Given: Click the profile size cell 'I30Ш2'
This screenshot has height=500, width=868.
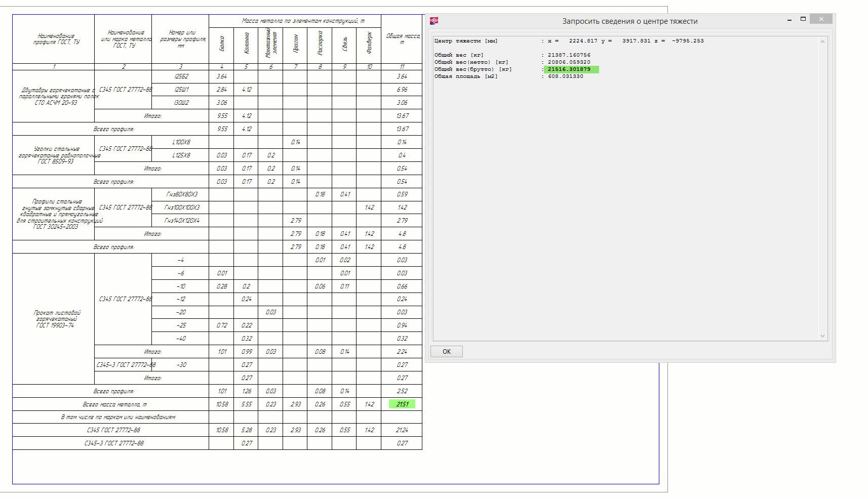Looking at the screenshot, I should click(x=181, y=103).
